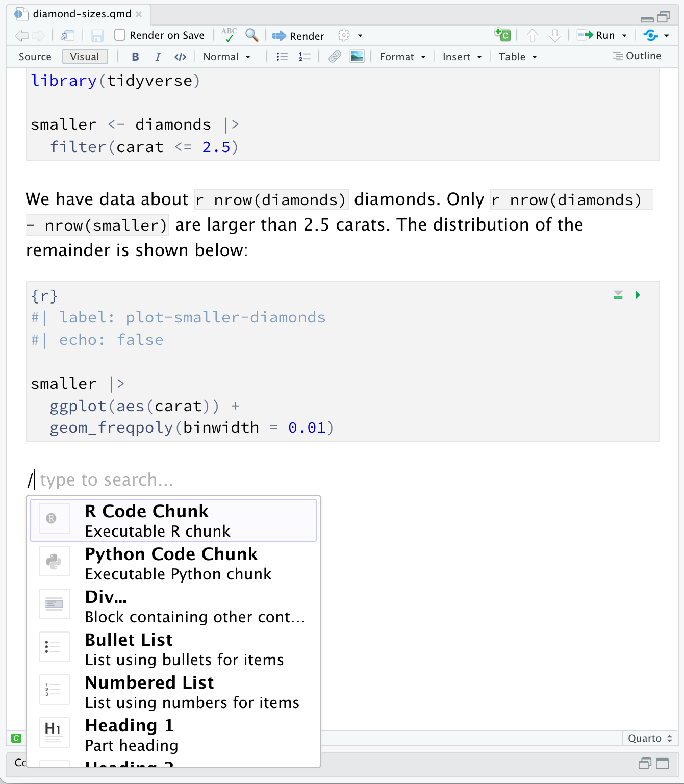
Task: Click the filter(carat <= 2.5) line
Action: click(144, 147)
